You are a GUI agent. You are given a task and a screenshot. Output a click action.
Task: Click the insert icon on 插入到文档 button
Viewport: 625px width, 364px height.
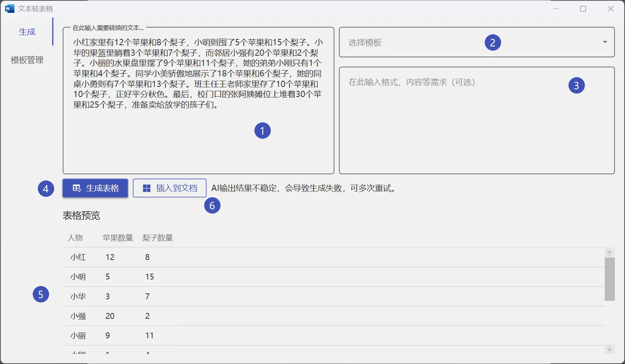(x=146, y=188)
